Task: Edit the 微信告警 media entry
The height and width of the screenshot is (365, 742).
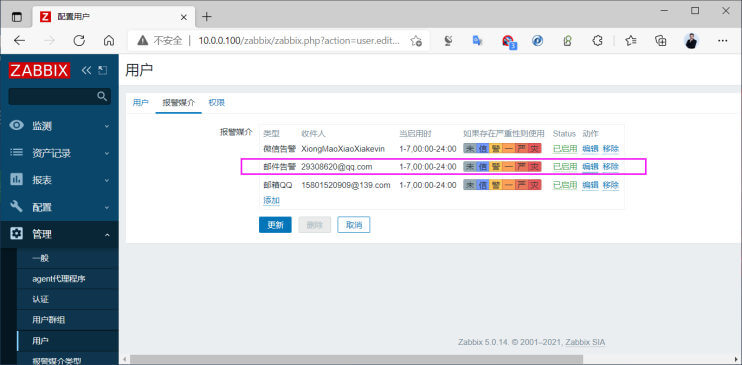Action: click(590, 149)
